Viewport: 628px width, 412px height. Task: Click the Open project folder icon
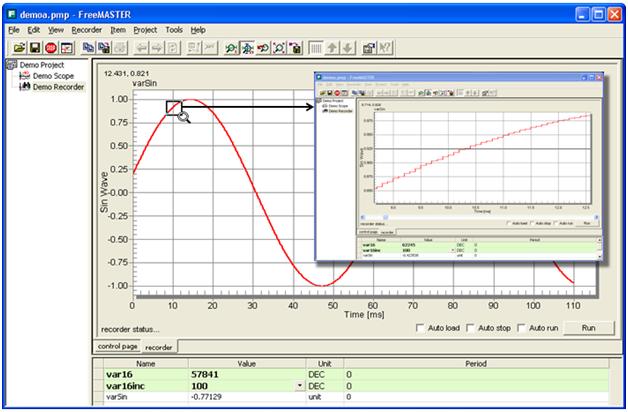click(x=19, y=48)
